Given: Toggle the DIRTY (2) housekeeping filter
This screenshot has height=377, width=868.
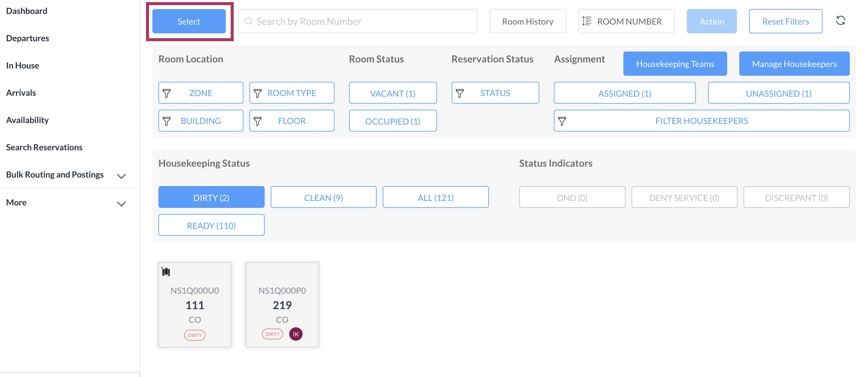Looking at the screenshot, I should (x=211, y=197).
